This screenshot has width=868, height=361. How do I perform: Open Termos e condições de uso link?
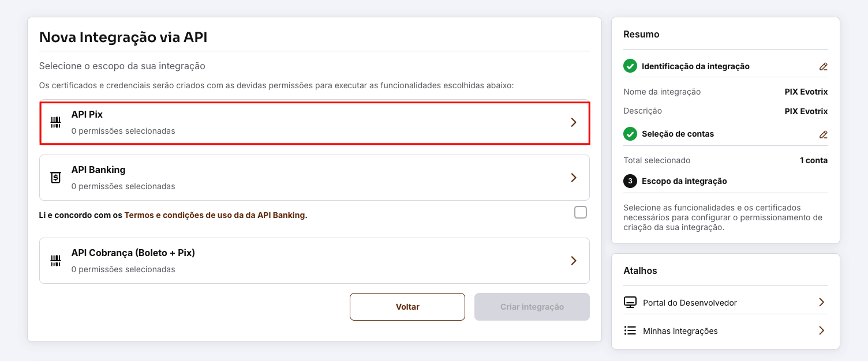tap(215, 215)
